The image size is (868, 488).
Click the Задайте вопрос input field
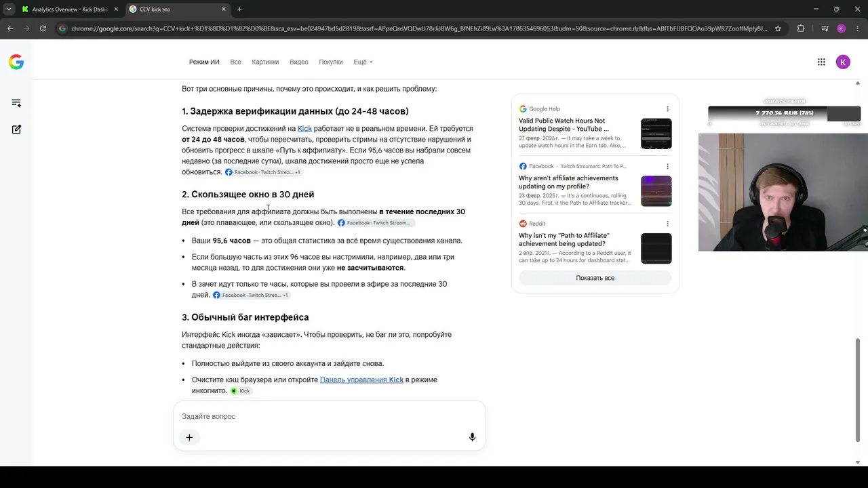pos(330,416)
